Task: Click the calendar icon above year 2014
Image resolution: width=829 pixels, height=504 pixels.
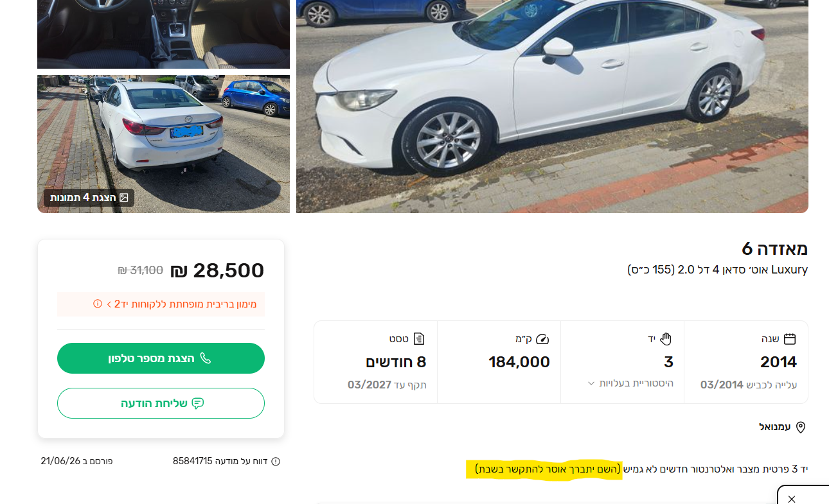Action: [790, 339]
